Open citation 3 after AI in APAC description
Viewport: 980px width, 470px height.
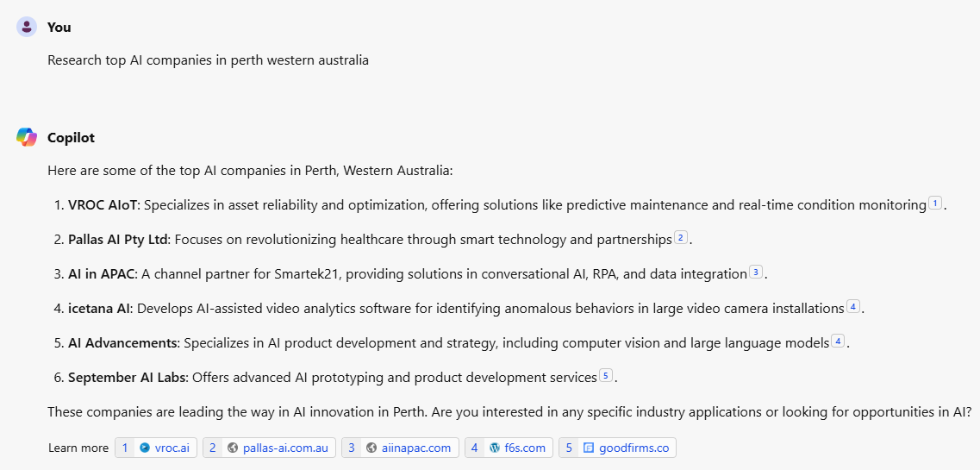tap(756, 272)
